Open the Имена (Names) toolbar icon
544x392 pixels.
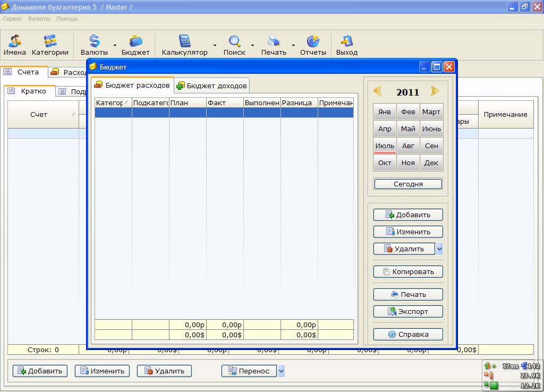coord(14,45)
